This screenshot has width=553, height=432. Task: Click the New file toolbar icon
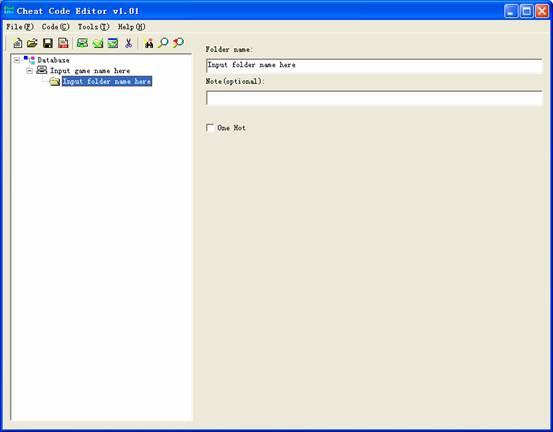[x=18, y=43]
